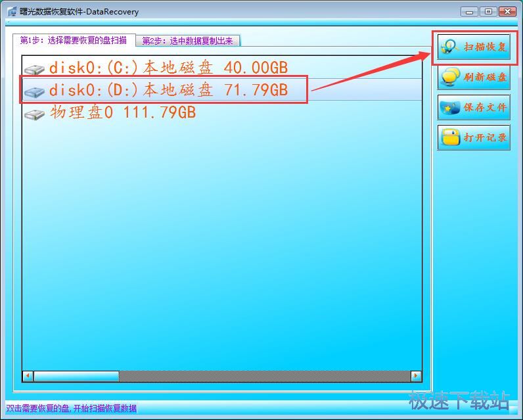Refresh disks via 刷新磁盘 button
Image resolution: width=523 pixels, height=420 pixels.
pos(474,78)
